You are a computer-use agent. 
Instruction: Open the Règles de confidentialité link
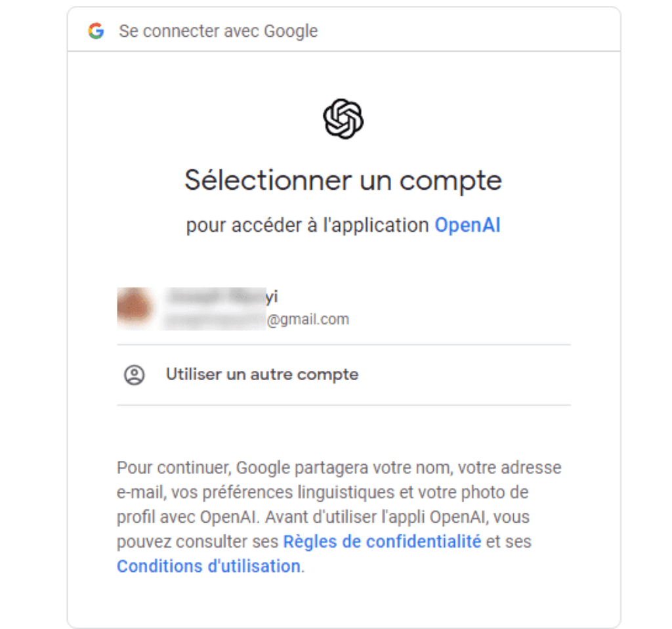pos(382,542)
